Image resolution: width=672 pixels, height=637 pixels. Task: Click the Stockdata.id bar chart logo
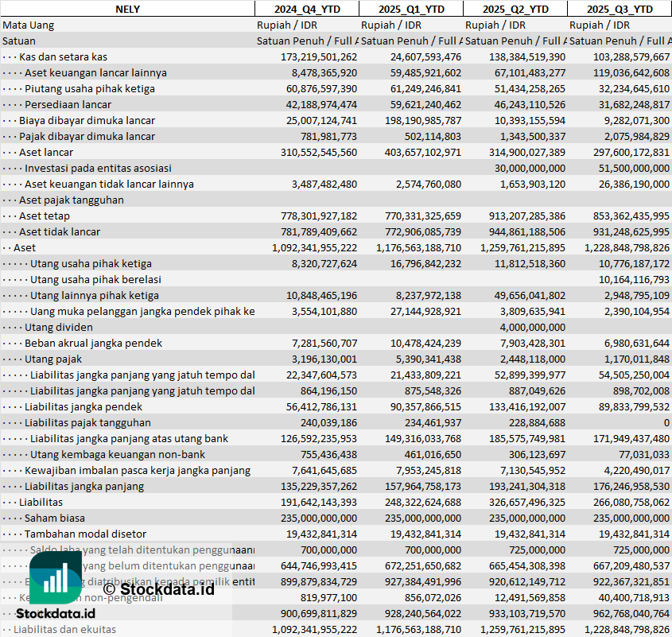pyautogui.click(x=55, y=577)
